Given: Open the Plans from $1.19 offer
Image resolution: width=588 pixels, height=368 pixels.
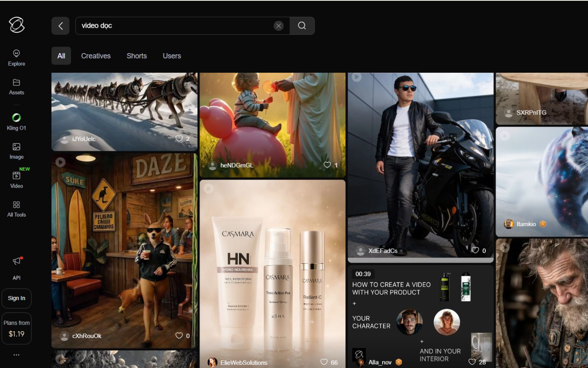Looking at the screenshot, I should [17, 328].
